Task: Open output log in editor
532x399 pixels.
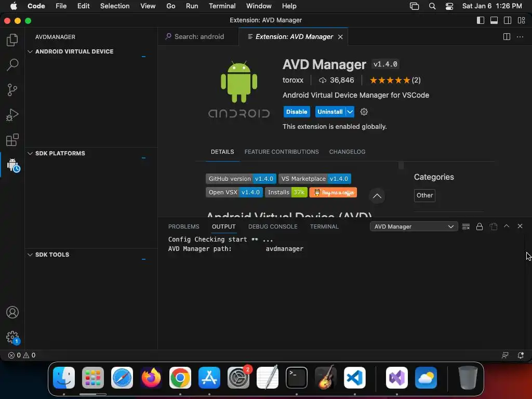Action: point(494,227)
